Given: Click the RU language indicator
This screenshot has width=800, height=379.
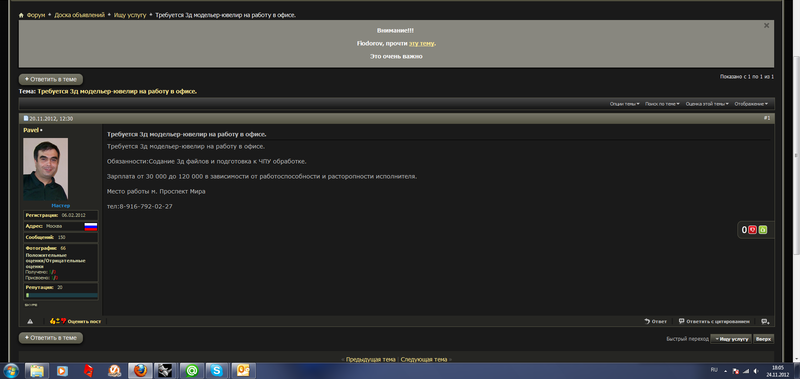Looking at the screenshot, I should point(714,369).
